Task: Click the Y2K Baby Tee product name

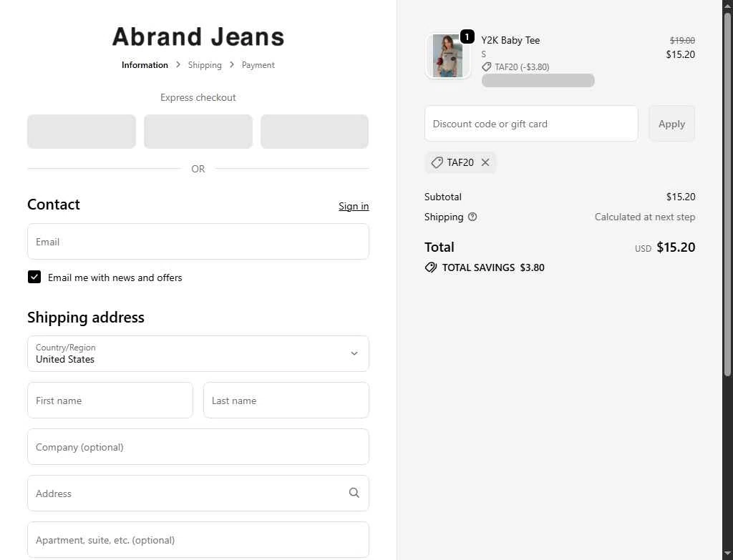Action: coord(510,41)
